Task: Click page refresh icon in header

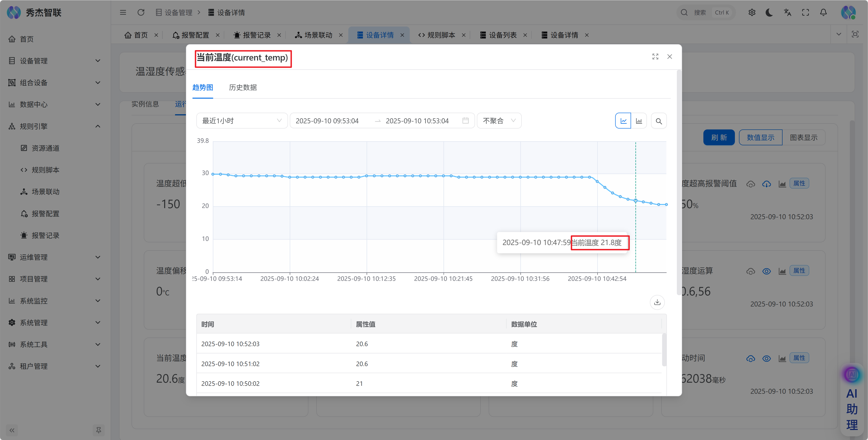Action: coord(141,12)
